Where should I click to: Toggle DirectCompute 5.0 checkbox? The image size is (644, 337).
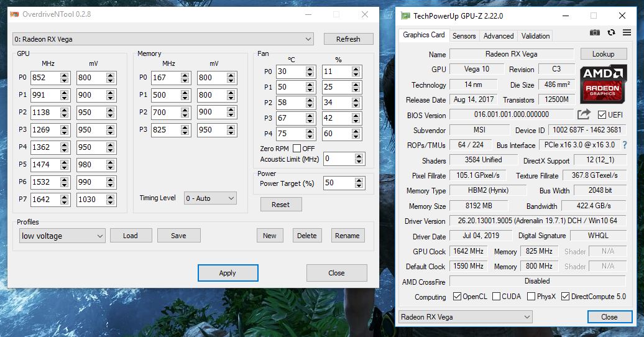(x=566, y=297)
